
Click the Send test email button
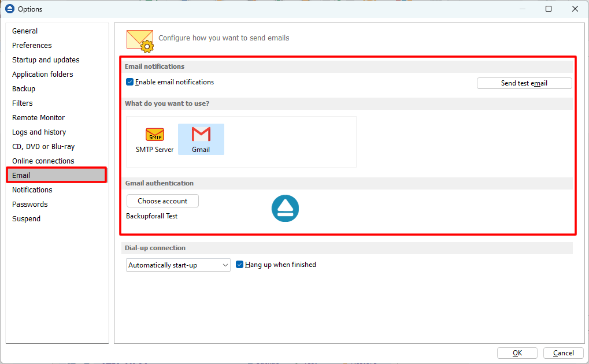pyautogui.click(x=524, y=83)
